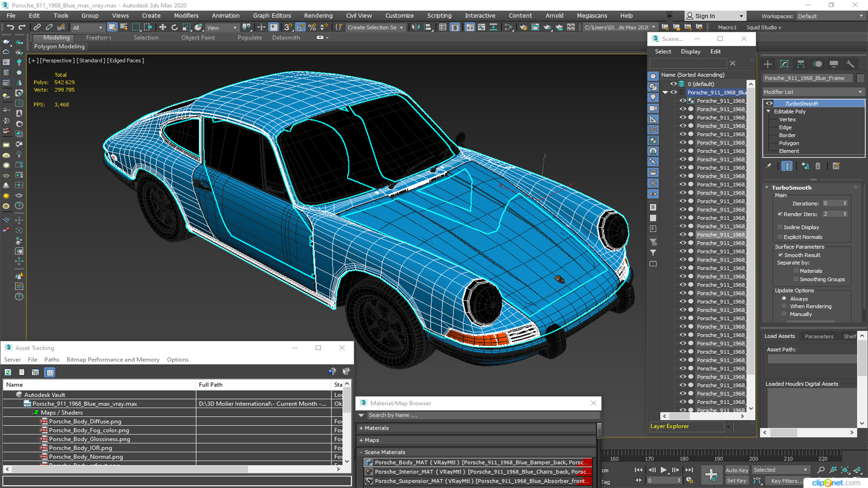Open the Rendering menu
This screenshot has width=868, height=488.
318,15
